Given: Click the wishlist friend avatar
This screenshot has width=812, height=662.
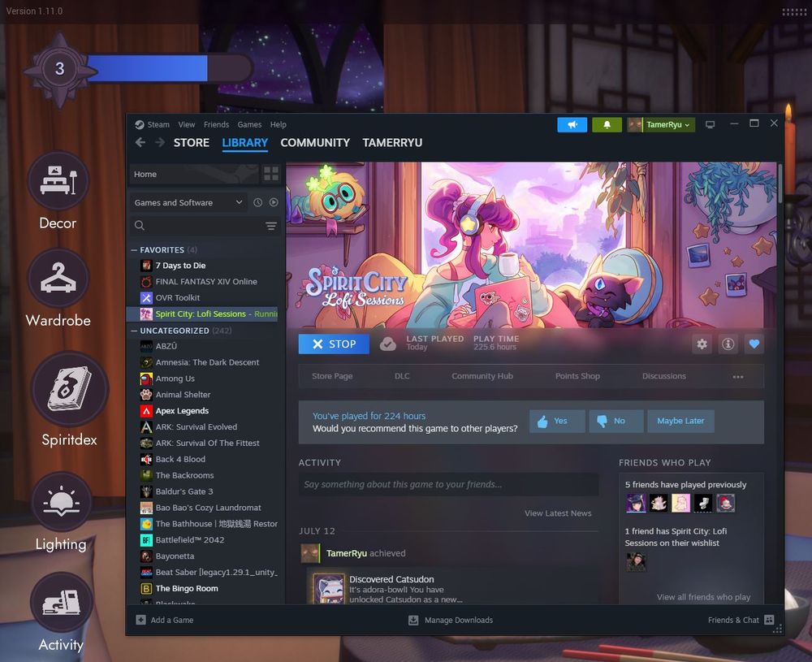Looking at the screenshot, I should (x=636, y=562).
